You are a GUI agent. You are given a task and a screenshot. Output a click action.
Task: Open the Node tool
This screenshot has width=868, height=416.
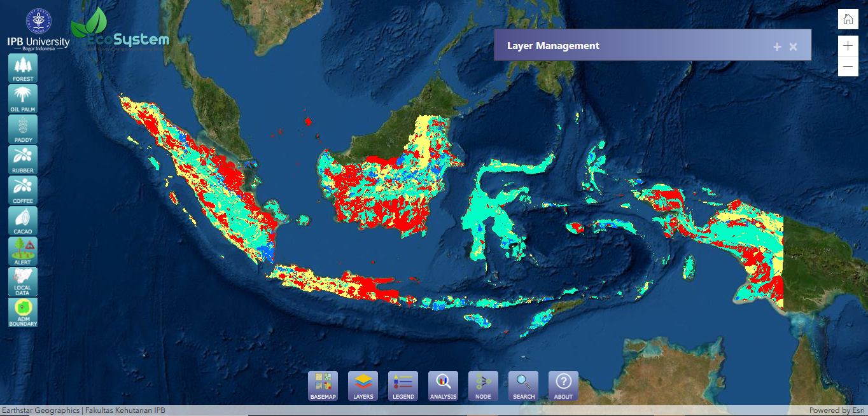(x=484, y=386)
